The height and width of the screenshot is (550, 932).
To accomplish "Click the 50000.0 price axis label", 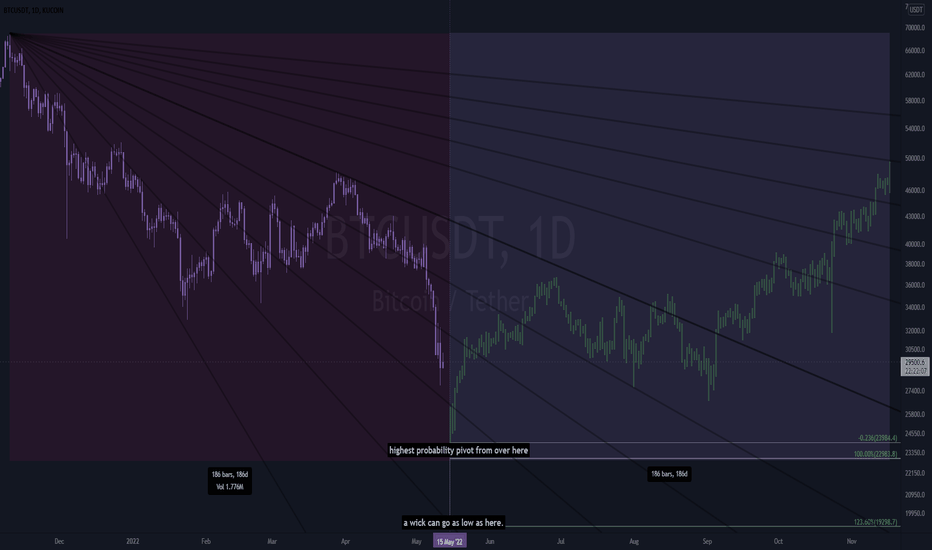I will click(x=915, y=159).
